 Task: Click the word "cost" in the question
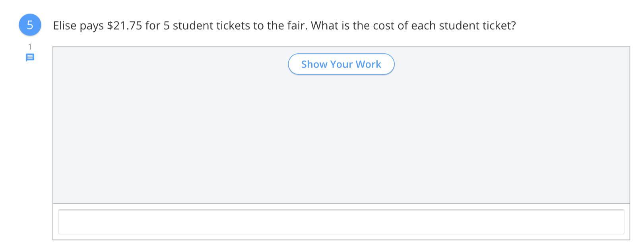click(383, 26)
